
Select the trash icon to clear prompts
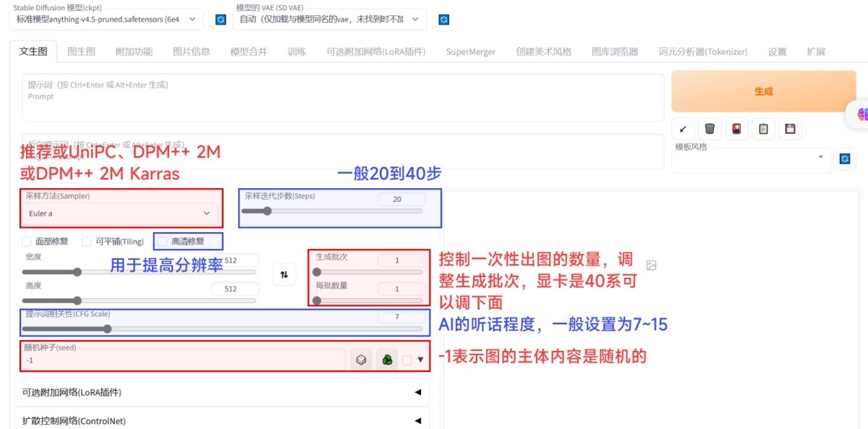pyautogui.click(x=710, y=128)
